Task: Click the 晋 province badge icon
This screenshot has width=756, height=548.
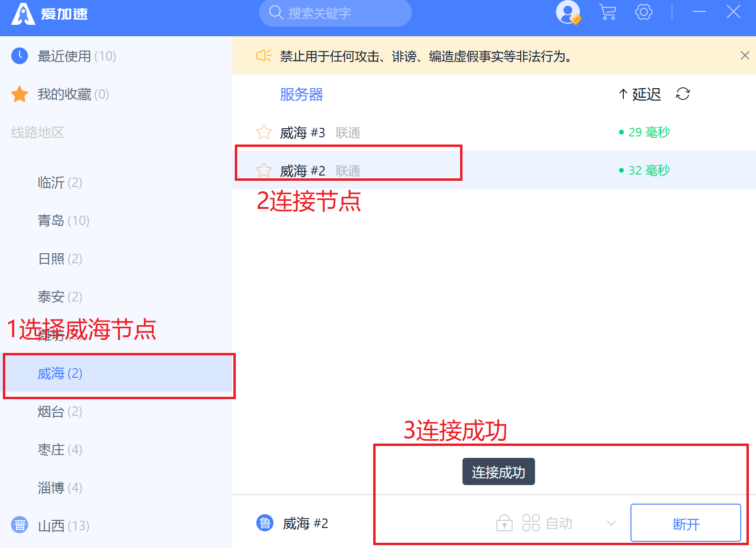Action: click(x=20, y=525)
